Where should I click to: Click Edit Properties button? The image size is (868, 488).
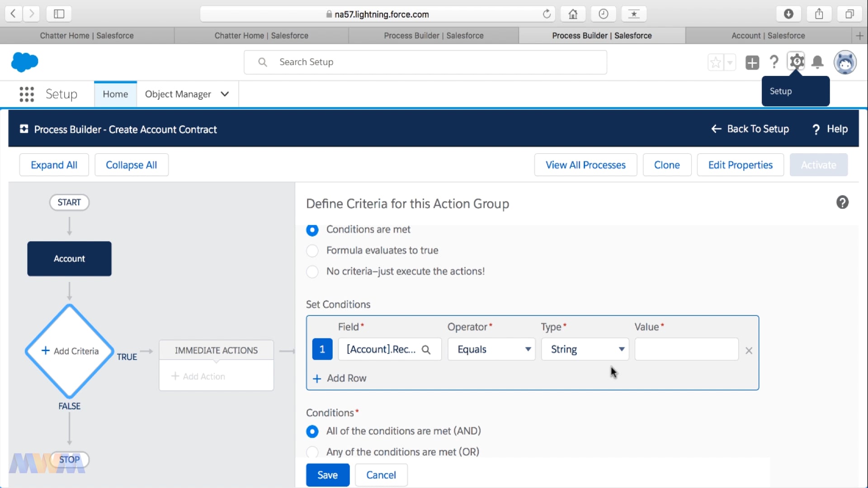click(x=741, y=165)
